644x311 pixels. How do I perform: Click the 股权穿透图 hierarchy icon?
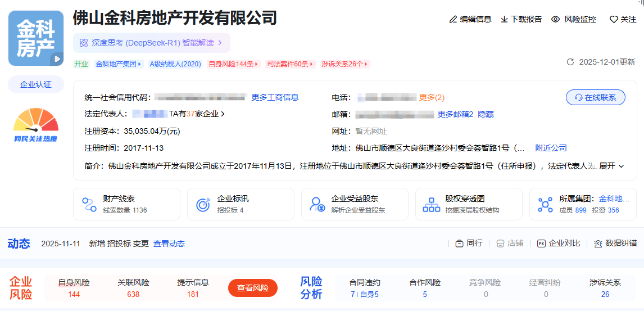[432, 204]
